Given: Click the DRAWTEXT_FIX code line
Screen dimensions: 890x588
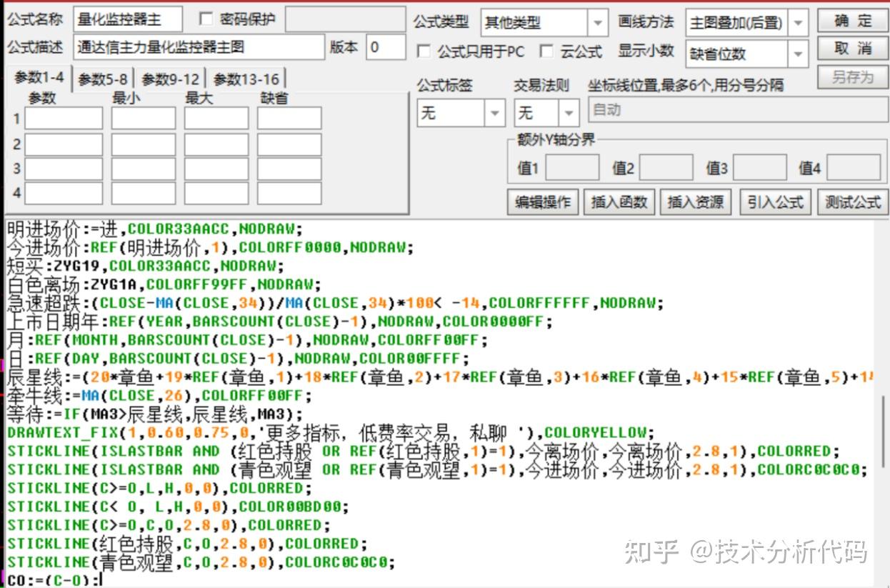Looking at the screenshot, I should [x=331, y=433].
